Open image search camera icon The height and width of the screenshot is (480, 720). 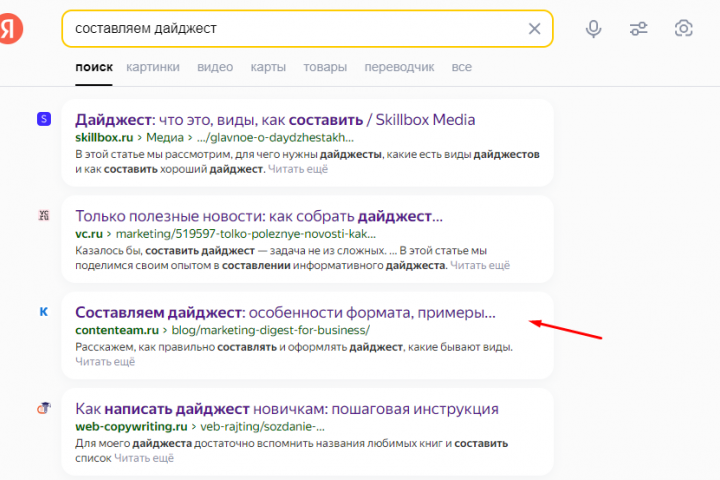coord(683,28)
